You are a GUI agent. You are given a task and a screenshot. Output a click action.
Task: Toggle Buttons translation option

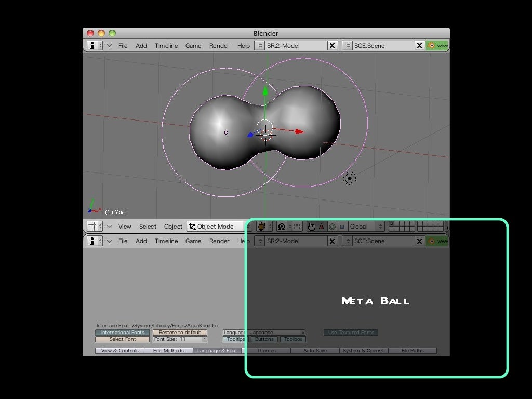pos(264,339)
